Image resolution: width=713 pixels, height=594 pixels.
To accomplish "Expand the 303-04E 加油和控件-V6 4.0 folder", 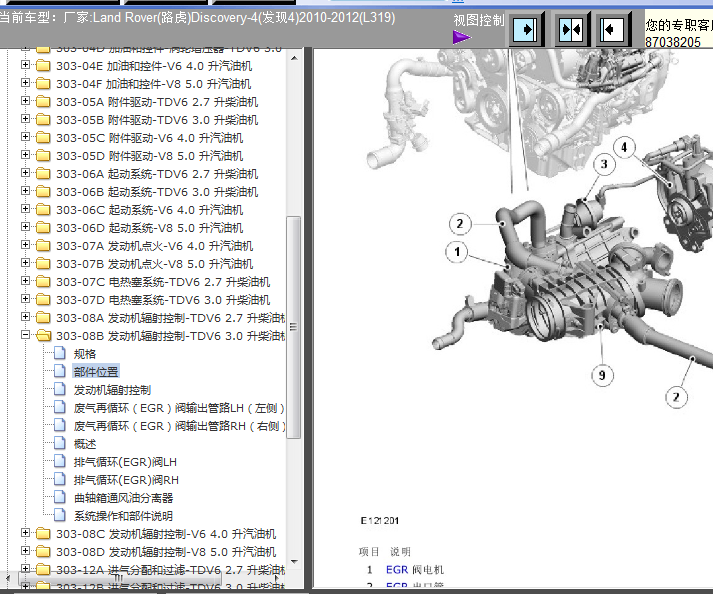I will (25, 65).
